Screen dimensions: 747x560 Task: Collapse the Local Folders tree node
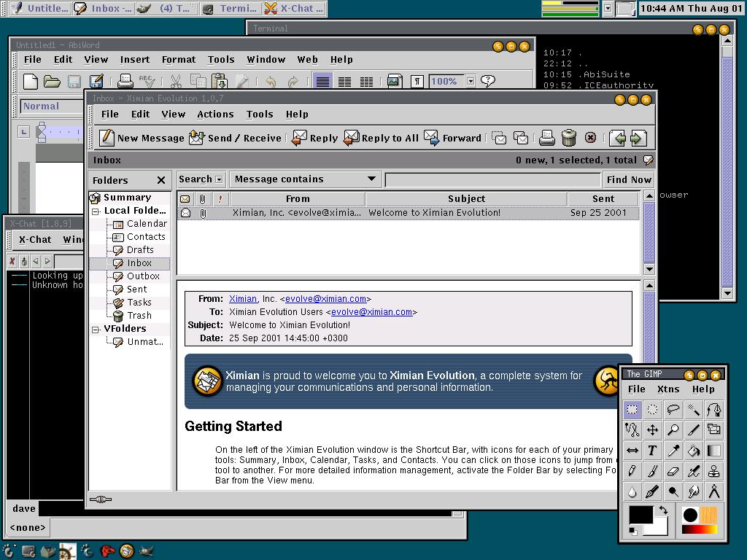(96, 211)
